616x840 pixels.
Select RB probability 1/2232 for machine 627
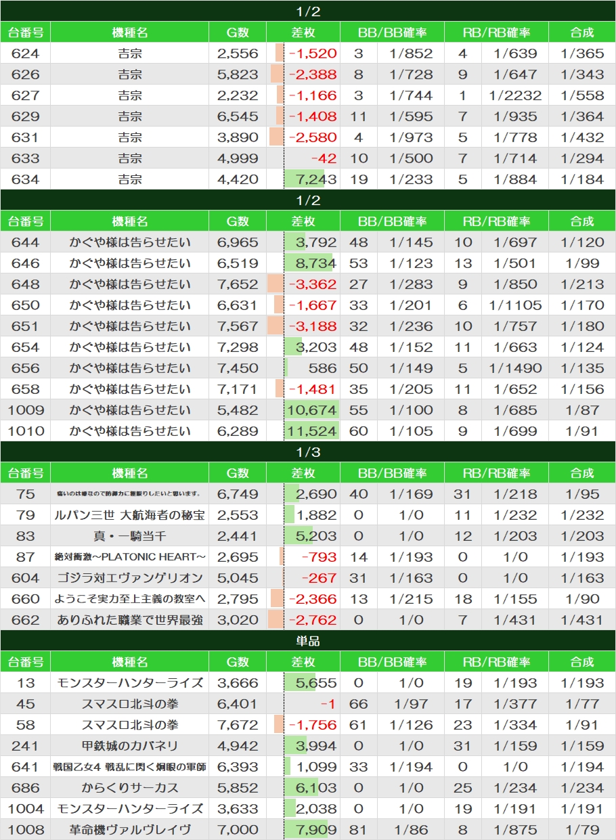pos(515,95)
